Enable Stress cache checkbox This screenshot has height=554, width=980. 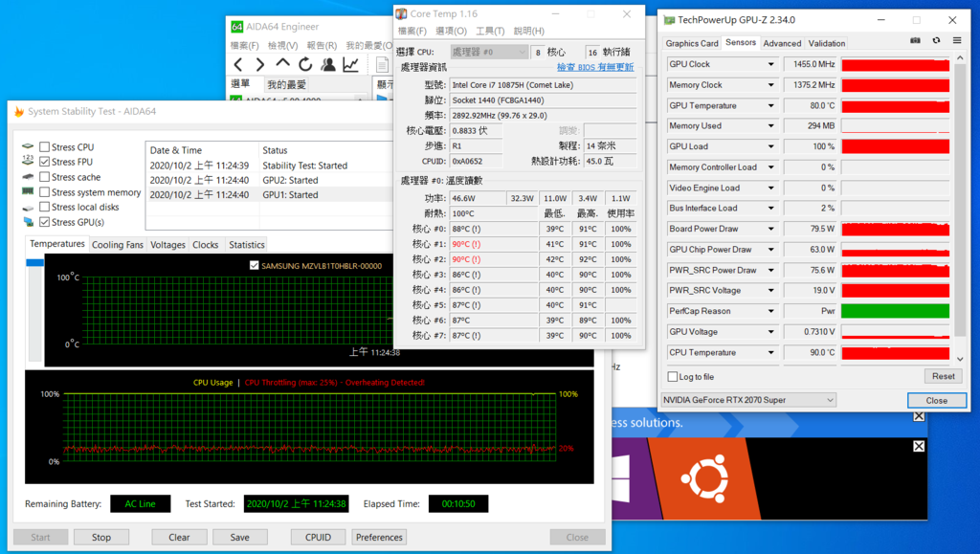pyautogui.click(x=44, y=177)
